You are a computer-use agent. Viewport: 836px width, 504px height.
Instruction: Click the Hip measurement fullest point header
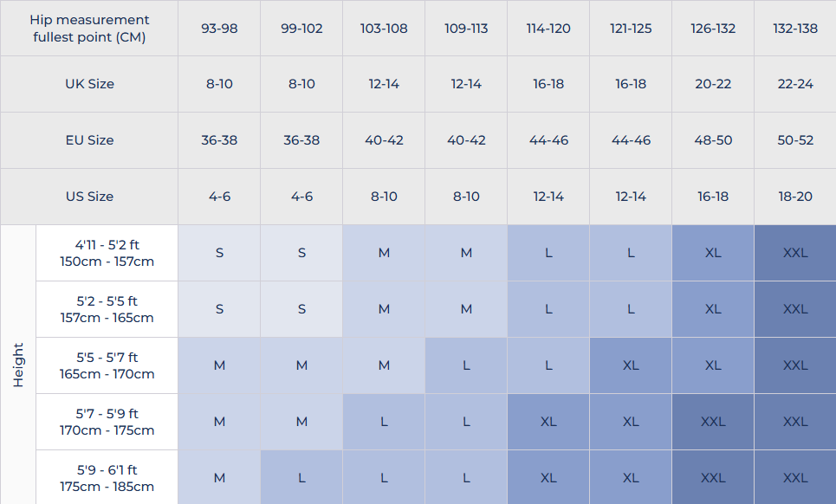point(89,29)
